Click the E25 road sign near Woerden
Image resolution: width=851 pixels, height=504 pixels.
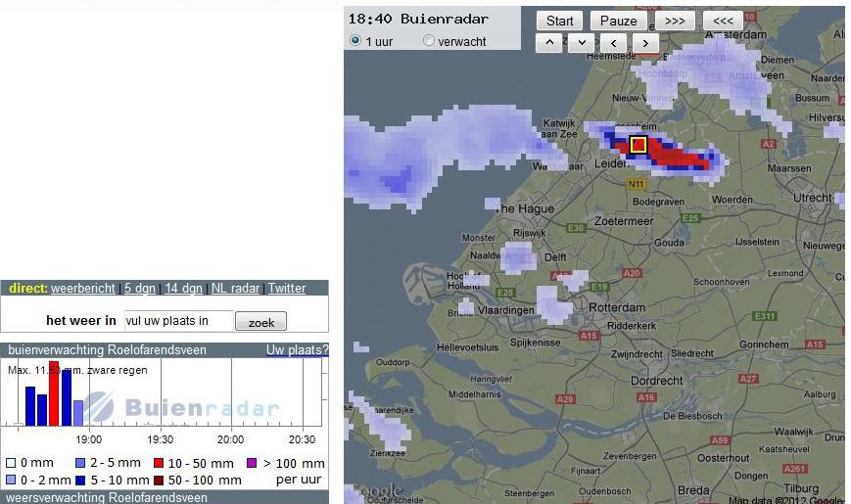click(690, 217)
